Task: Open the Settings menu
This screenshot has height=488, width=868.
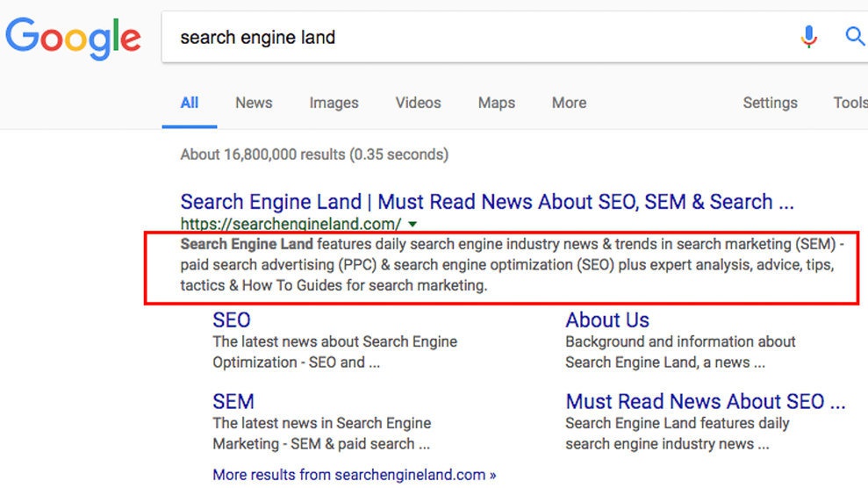Action: (770, 103)
